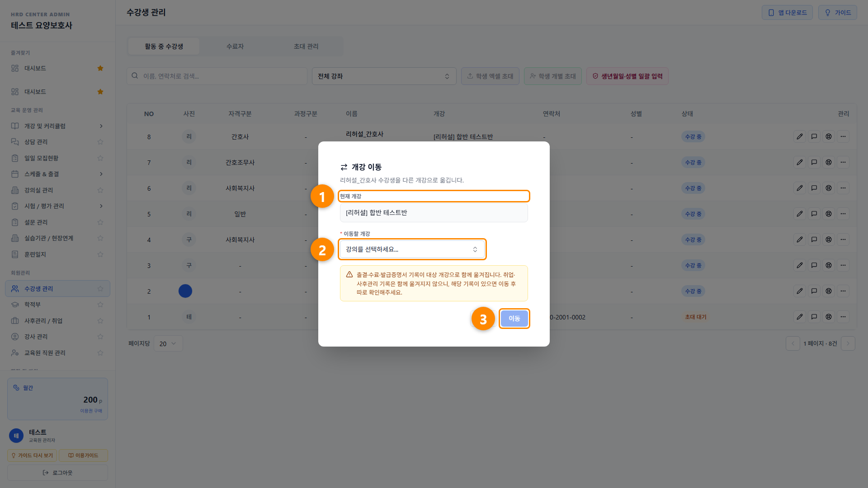Screen dimensions: 868x488
Task: Click the 가이드 button in the header
Action: pos(838,13)
